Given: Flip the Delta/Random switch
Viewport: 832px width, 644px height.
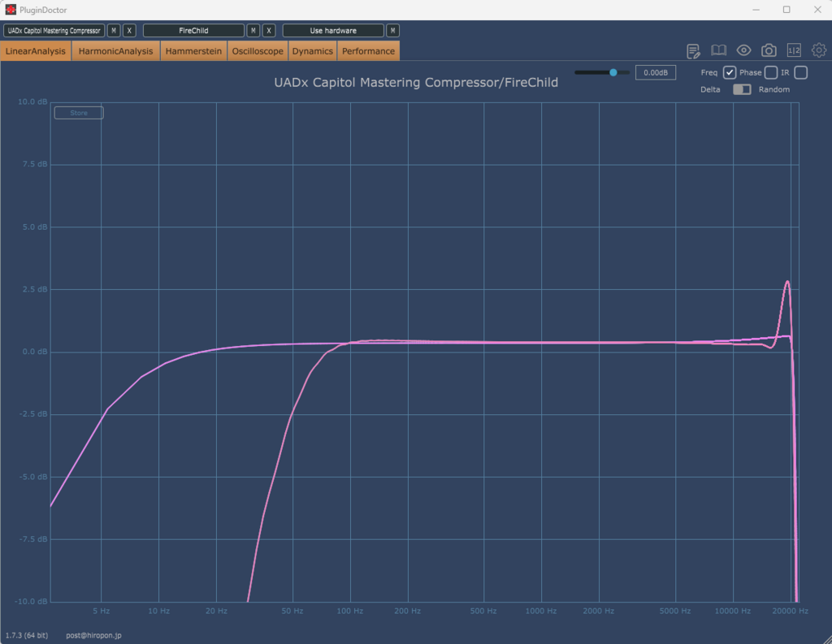Looking at the screenshot, I should [x=742, y=89].
